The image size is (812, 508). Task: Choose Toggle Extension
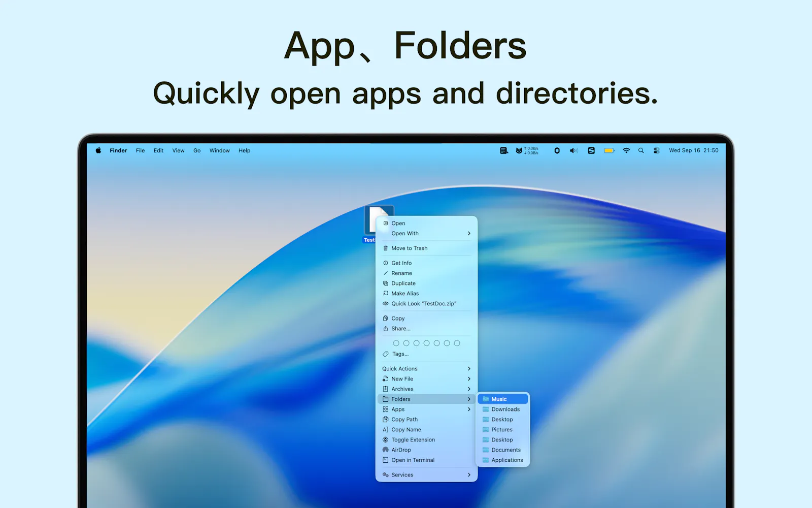tap(426, 440)
